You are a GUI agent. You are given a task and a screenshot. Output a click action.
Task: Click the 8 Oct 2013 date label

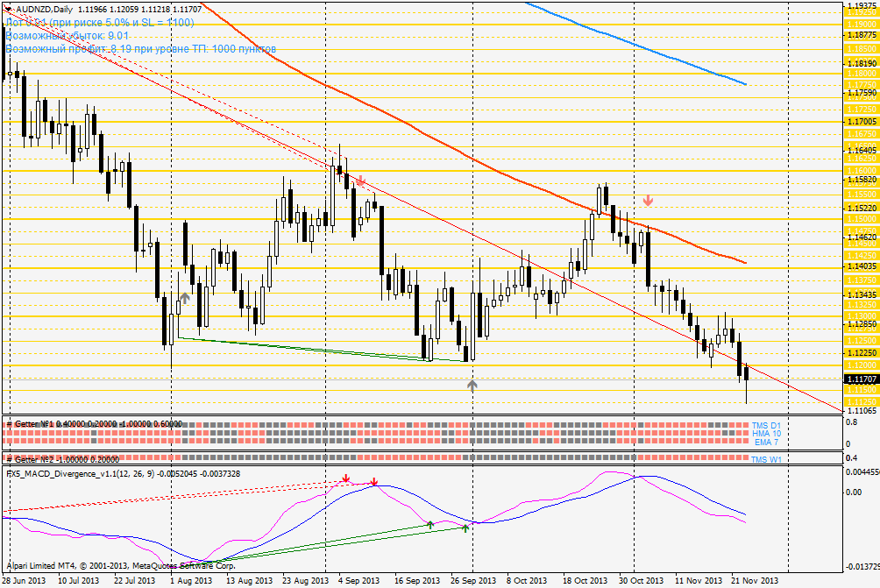click(x=527, y=581)
